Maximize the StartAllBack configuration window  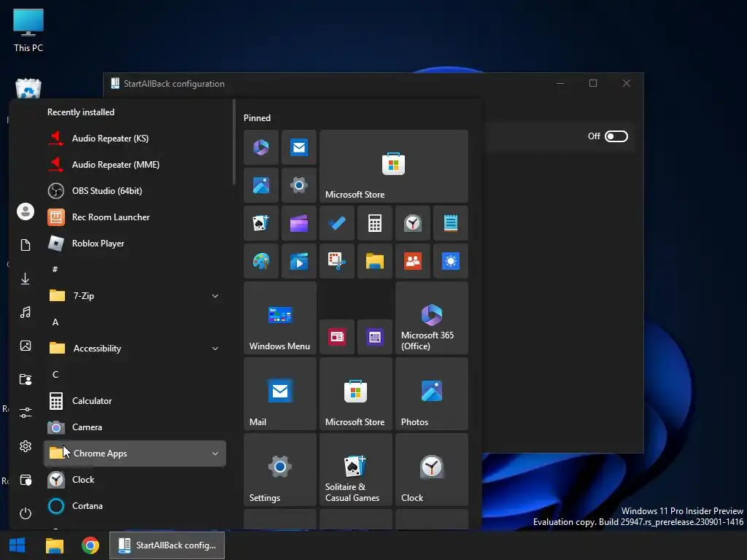pos(593,83)
